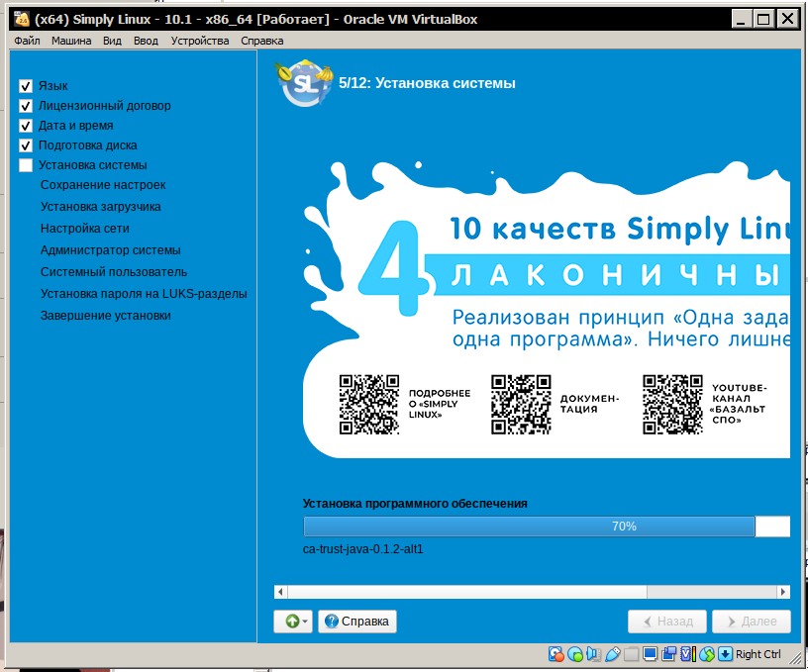Screen dimensions: 808x672
Task: Open the Вид menu
Action: (112, 41)
